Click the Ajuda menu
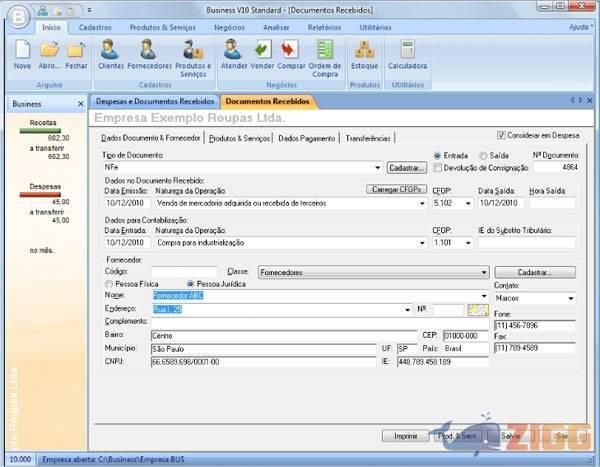This screenshot has width=600, height=467. coord(580,27)
